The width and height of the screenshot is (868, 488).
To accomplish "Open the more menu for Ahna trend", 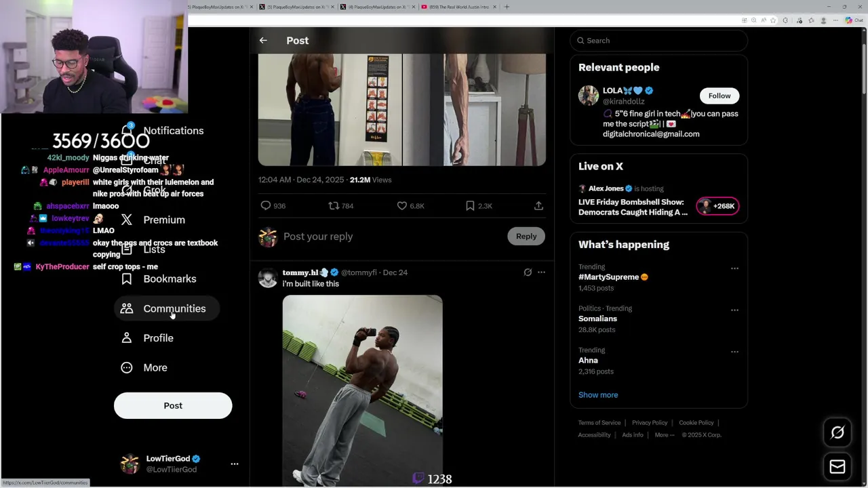I will click(x=734, y=352).
